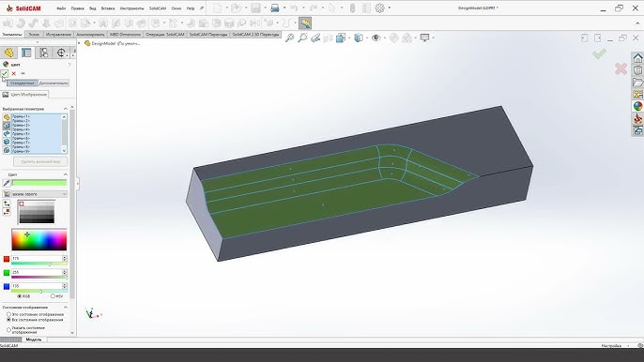Add current color to swatch
The width and height of the screenshot is (644, 362).
(7, 204)
